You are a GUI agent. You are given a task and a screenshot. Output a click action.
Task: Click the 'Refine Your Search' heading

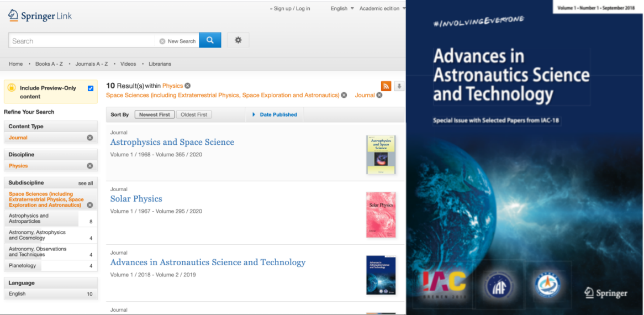[x=29, y=112]
